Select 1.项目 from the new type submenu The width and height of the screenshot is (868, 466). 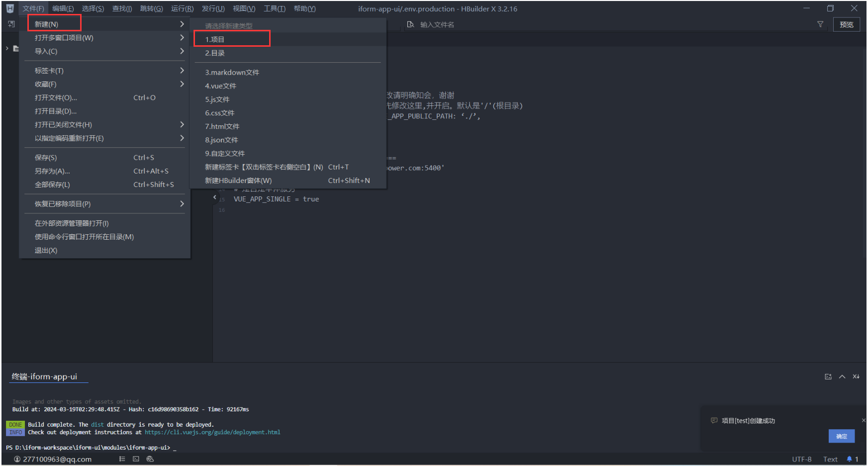[x=215, y=39]
